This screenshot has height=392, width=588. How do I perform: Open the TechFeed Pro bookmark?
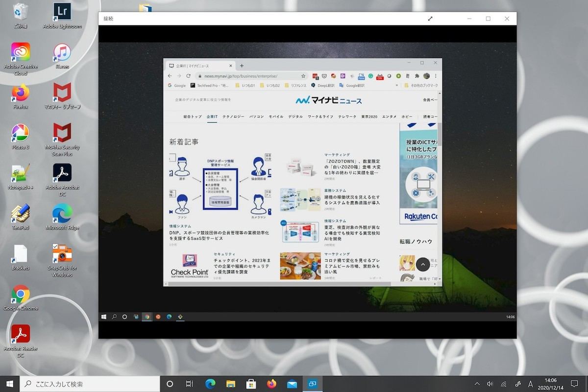click(x=209, y=85)
